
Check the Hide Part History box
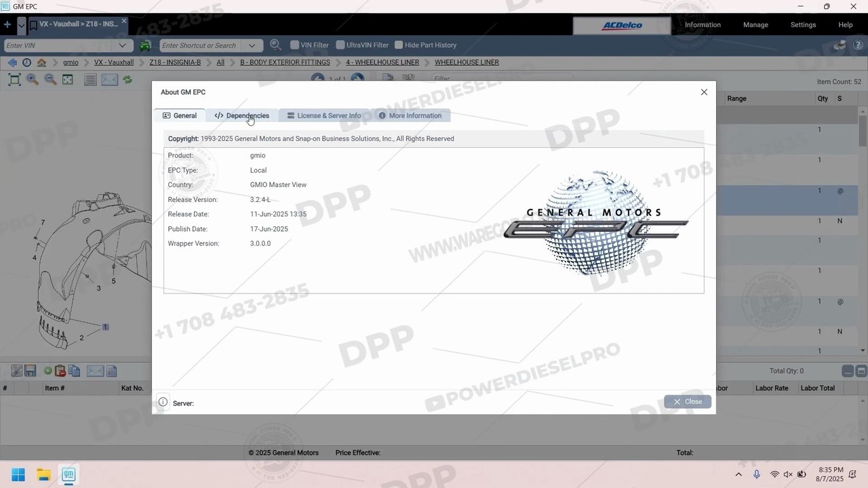click(x=399, y=45)
